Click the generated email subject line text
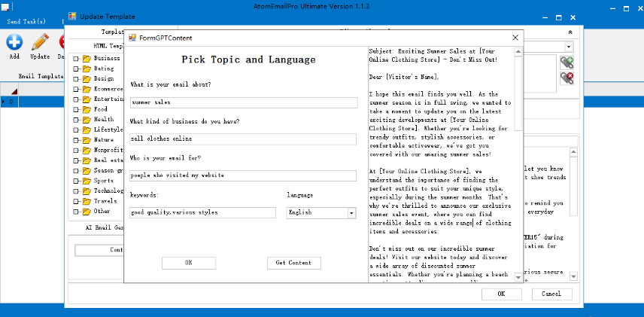Screen dimensions: 644x317 point(433,56)
